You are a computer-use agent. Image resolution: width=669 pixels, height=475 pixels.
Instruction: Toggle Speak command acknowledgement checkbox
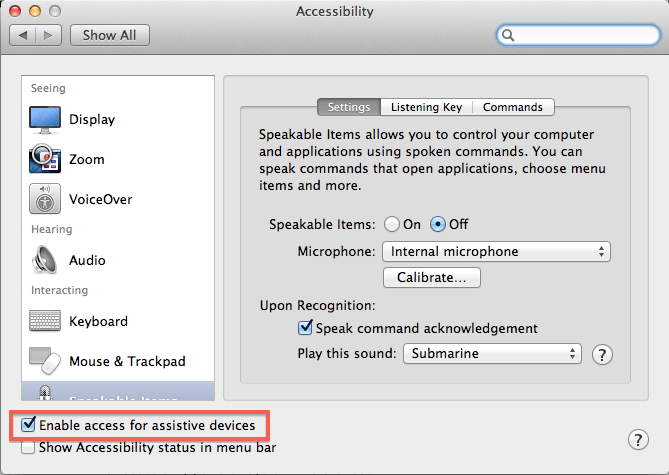click(x=306, y=328)
